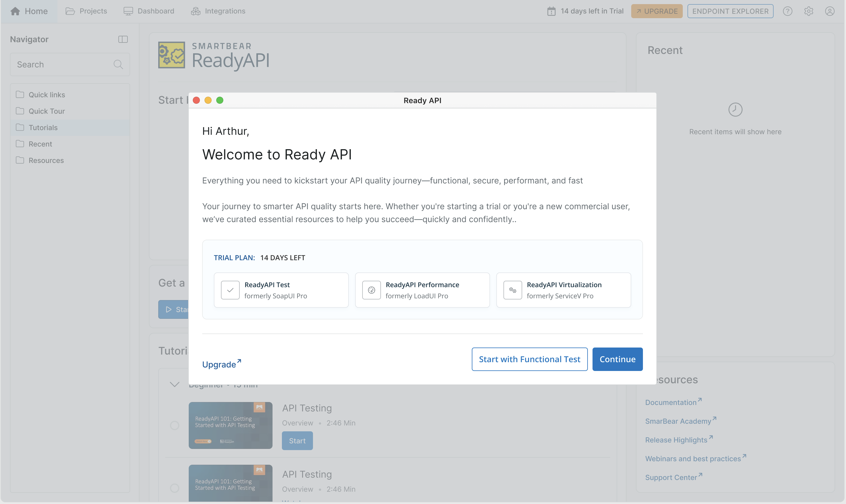The width and height of the screenshot is (846, 504).
Task: Open the settings gear icon
Action: point(809,11)
